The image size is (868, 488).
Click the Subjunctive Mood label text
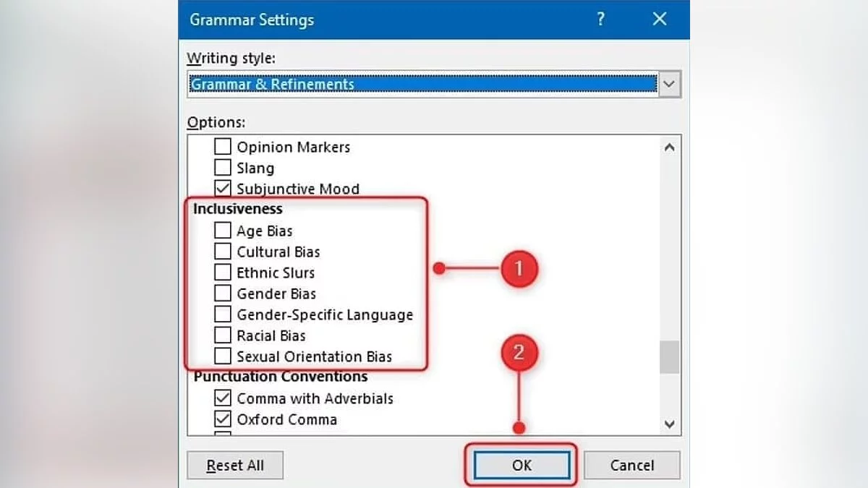point(298,189)
